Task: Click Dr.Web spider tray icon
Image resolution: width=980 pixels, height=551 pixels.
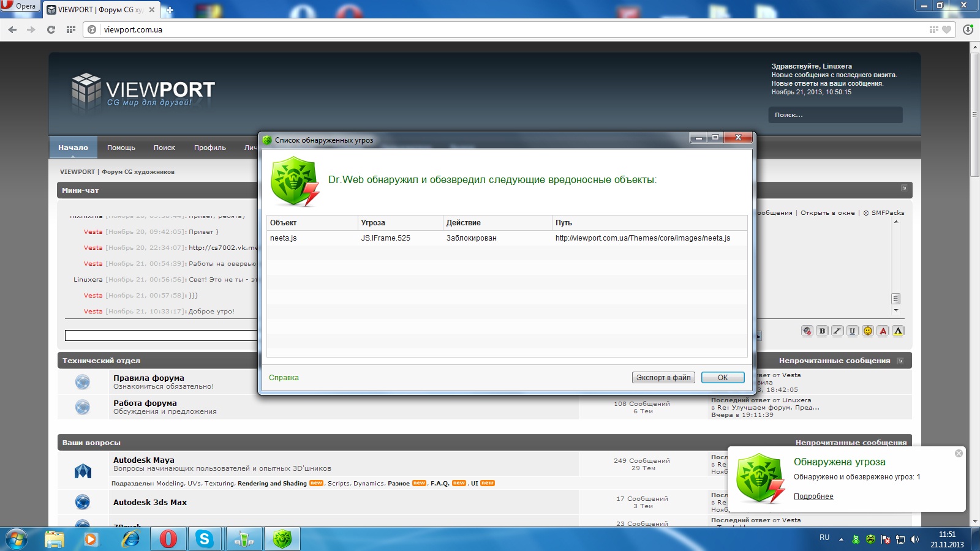Action: pos(870,539)
